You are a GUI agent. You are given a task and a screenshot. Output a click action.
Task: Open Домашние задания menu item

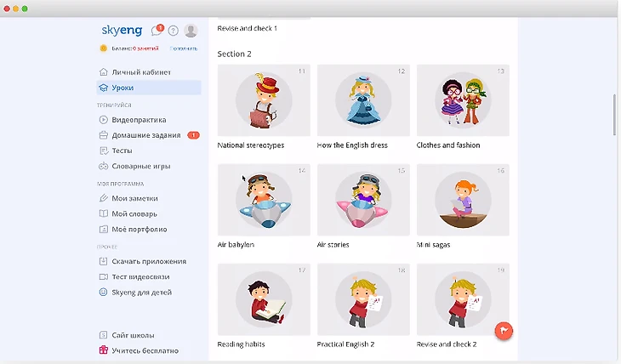pos(146,135)
